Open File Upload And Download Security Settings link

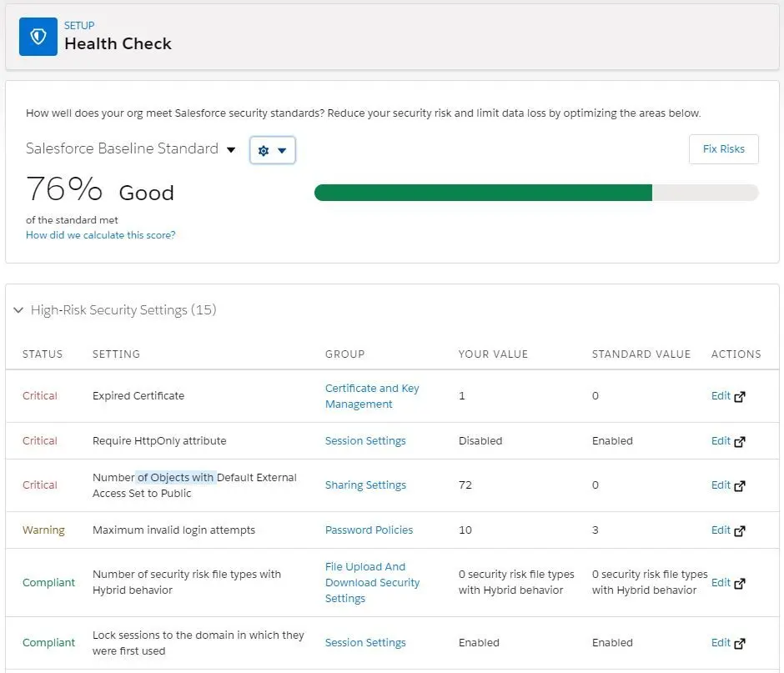(373, 582)
